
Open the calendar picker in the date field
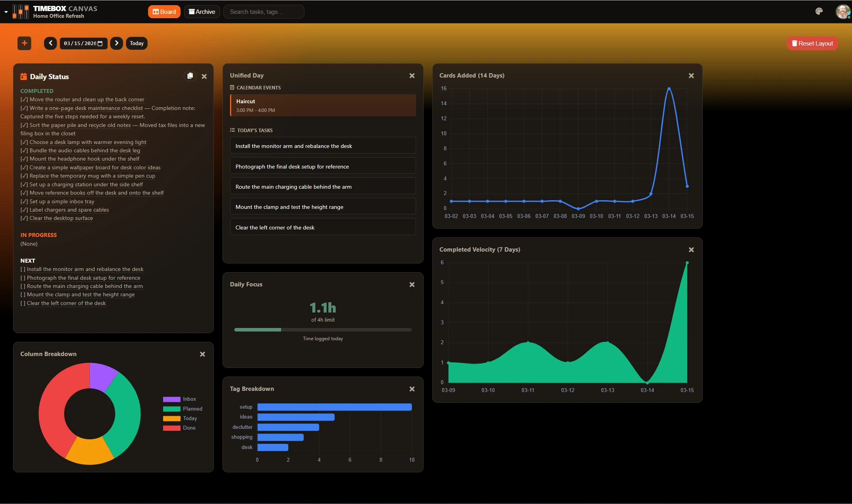(x=100, y=44)
